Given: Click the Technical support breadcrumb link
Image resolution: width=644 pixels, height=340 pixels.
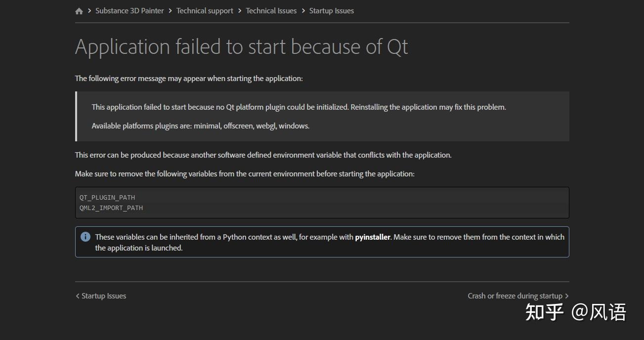Looking at the screenshot, I should coord(205,10).
